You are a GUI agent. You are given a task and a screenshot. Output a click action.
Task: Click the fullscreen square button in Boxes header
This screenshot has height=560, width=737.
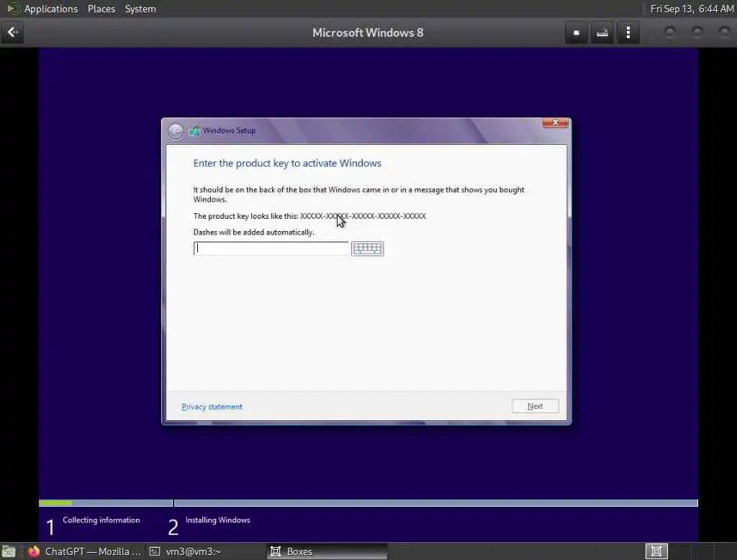[x=577, y=32]
